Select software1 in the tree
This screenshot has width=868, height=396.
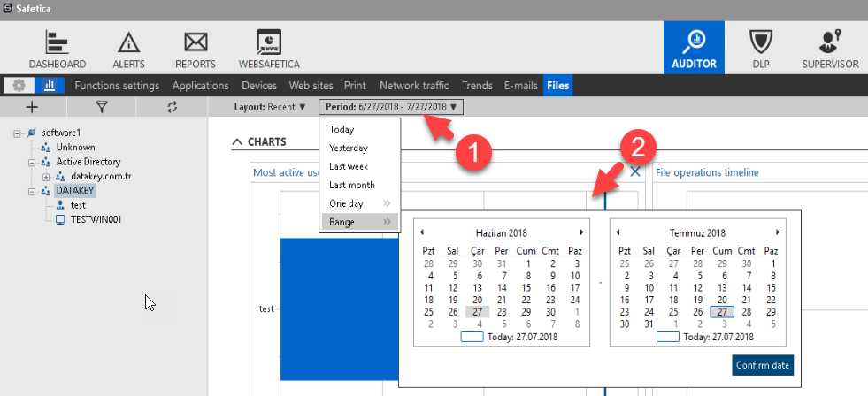(x=61, y=133)
